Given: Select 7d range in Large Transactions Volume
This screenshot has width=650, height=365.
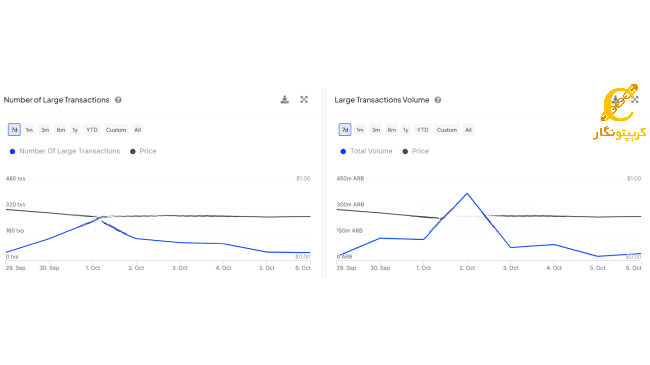Looking at the screenshot, I should (x=345, y=130).
